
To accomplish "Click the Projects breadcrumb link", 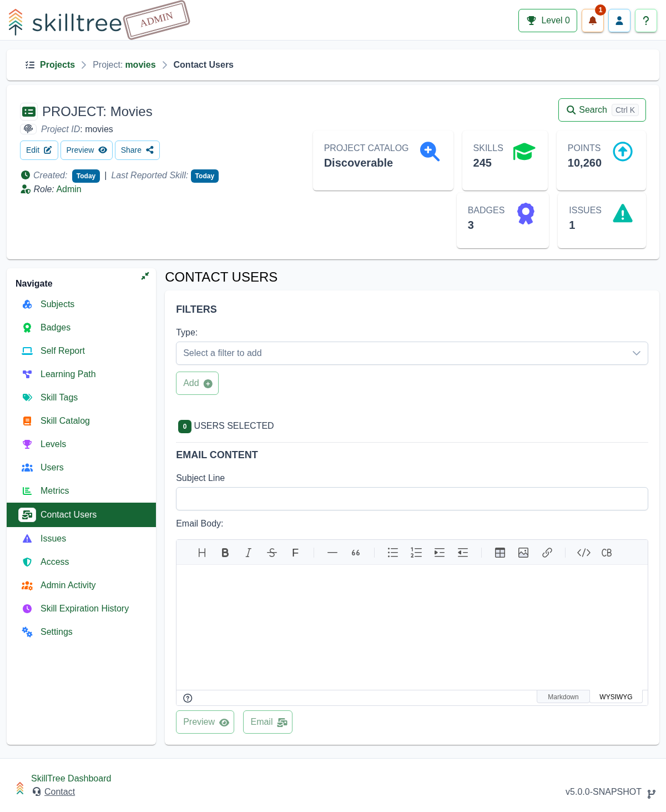I will (x=57, y=65).
